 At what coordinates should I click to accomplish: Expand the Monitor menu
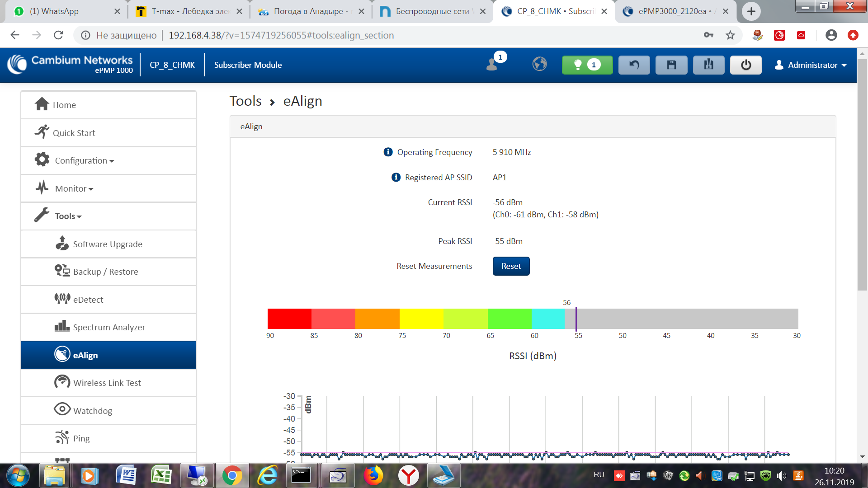pyautogui.click(x=74, y=188)
